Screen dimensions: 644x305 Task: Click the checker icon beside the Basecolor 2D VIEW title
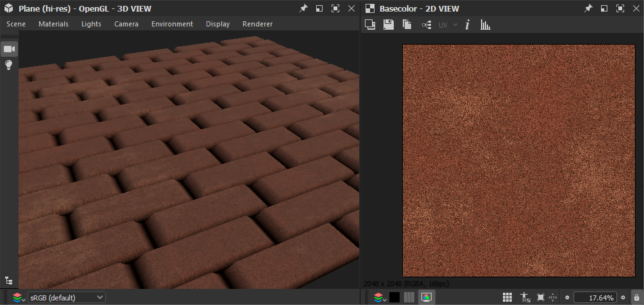pyautogui.click(x=370, y=8)
